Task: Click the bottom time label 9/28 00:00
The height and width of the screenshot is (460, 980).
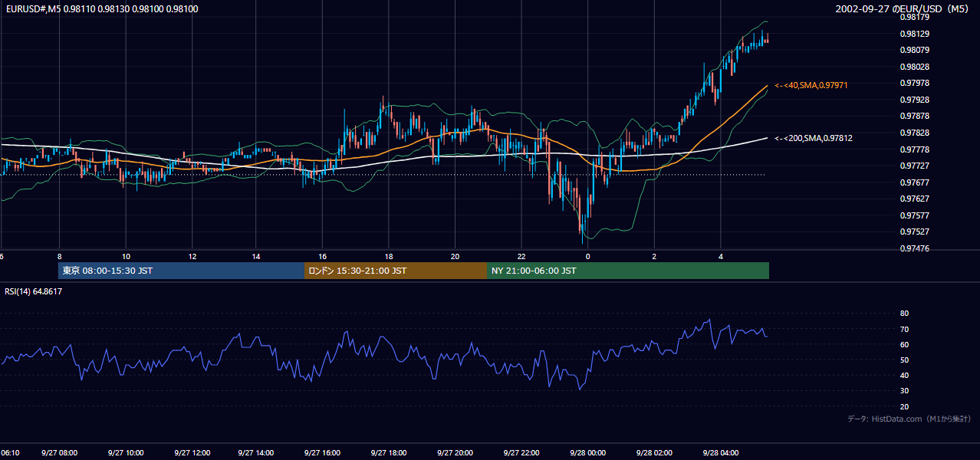Action: coord(587,453)
